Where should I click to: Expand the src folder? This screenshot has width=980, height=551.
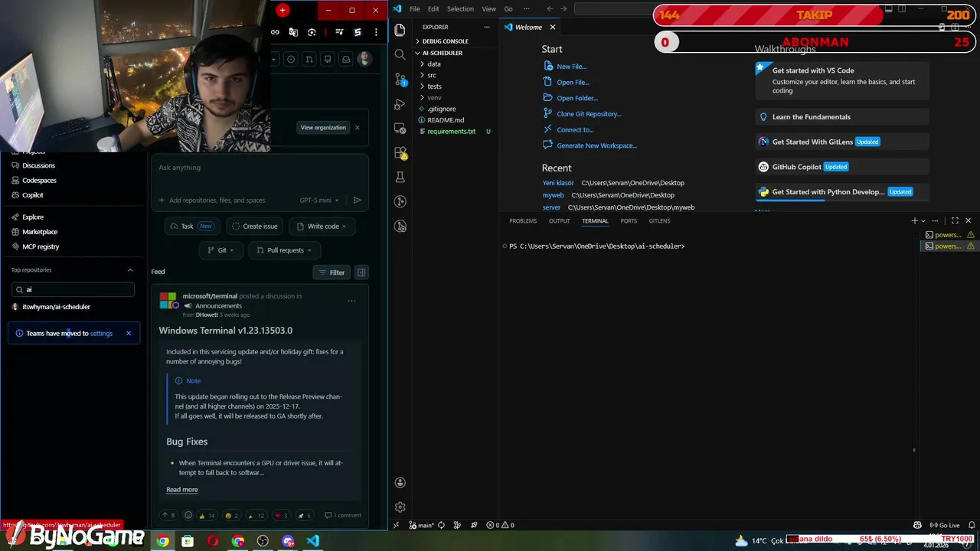pyautogui.click(x=431, y=75)
